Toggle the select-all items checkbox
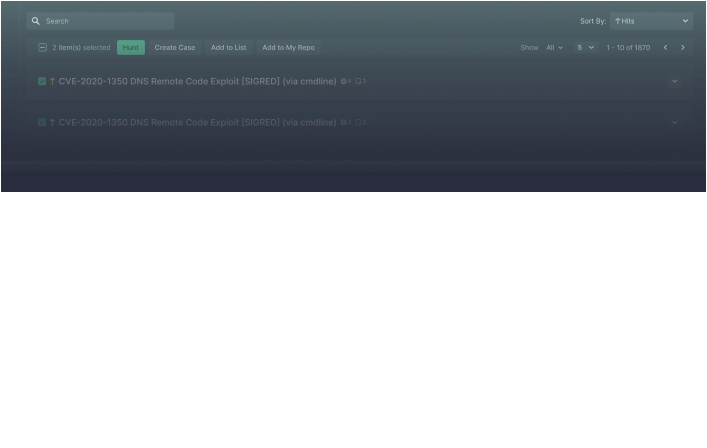 (42, 48)
